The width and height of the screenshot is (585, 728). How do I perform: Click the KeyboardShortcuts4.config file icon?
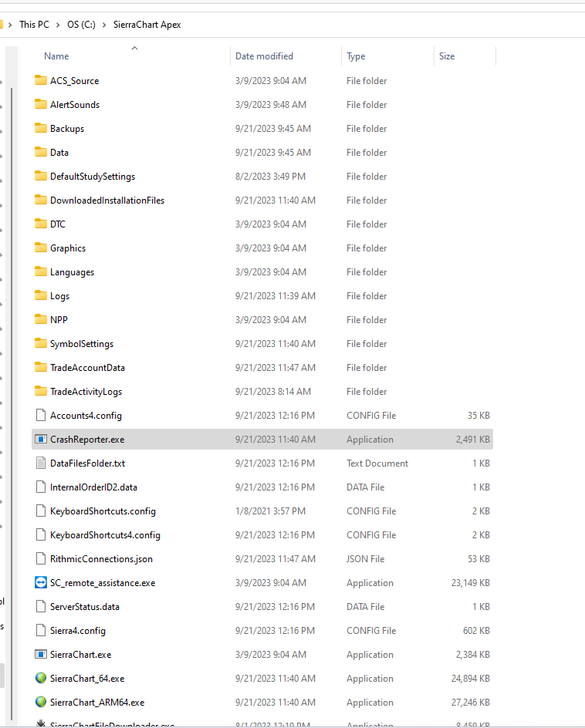[41, 535]
